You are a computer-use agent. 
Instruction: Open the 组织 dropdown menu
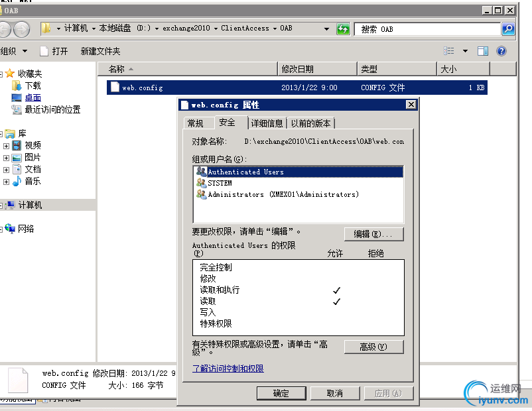click(15, 51)
